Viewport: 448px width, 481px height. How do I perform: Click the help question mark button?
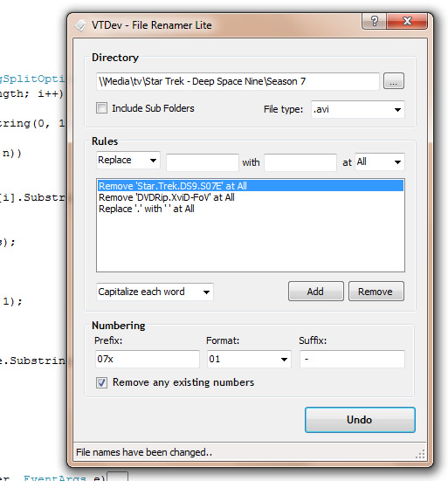[x=374, y=21]
